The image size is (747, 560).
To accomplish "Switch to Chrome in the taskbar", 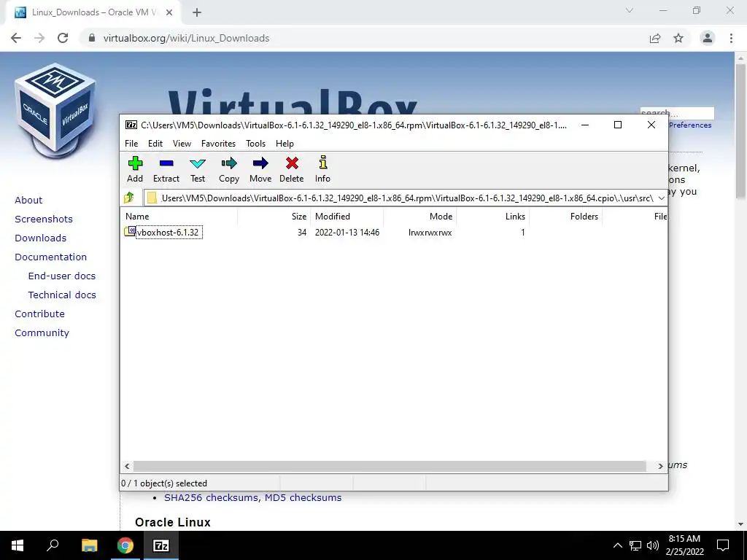I will 125,545.
